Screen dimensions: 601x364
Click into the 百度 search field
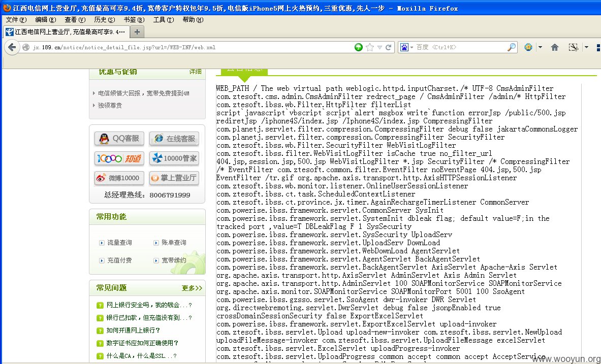pos(460,47)
